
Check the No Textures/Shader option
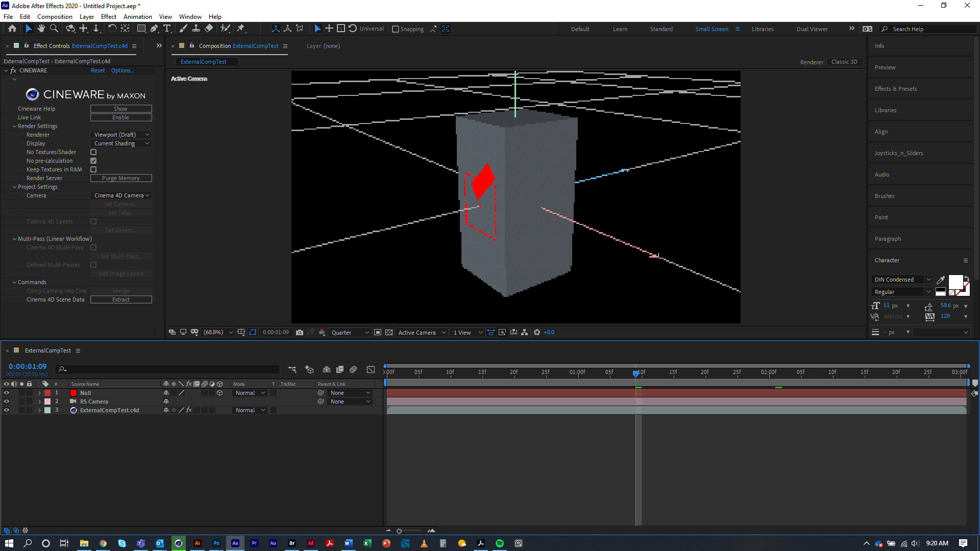point(93,152)
